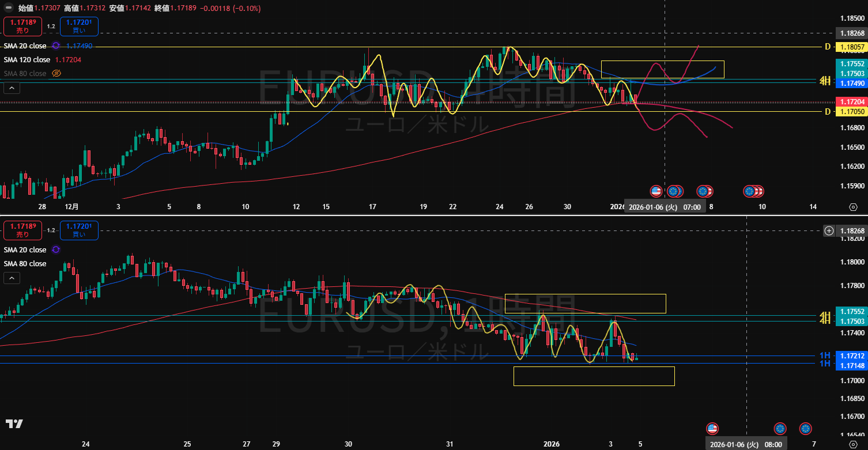
Task: Select SMA 80 close legend in bottom chart
Action: [x=25, y=264]
